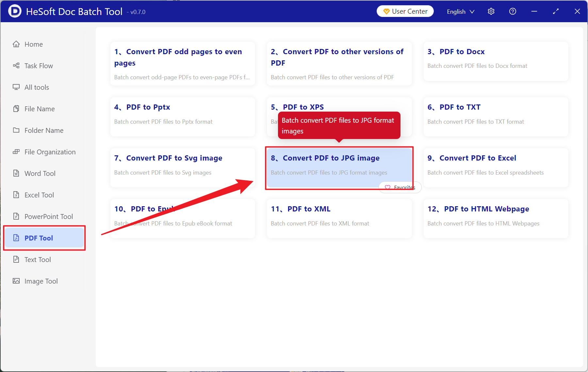Open the User Center button
588x372 pixels.
(405, 11)
